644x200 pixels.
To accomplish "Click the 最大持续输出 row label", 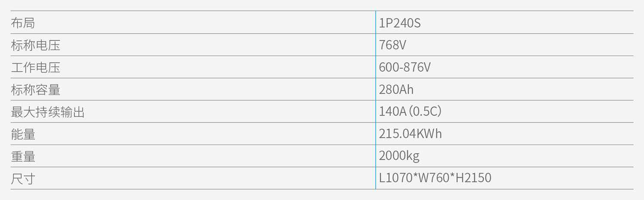I will [48, 112].
